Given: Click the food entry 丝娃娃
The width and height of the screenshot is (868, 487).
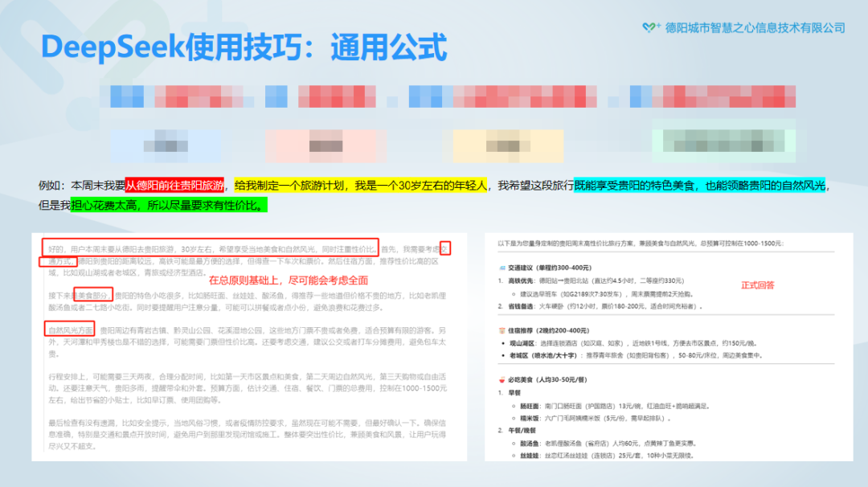Looking at the screenshot, I should tap(530, 456).
